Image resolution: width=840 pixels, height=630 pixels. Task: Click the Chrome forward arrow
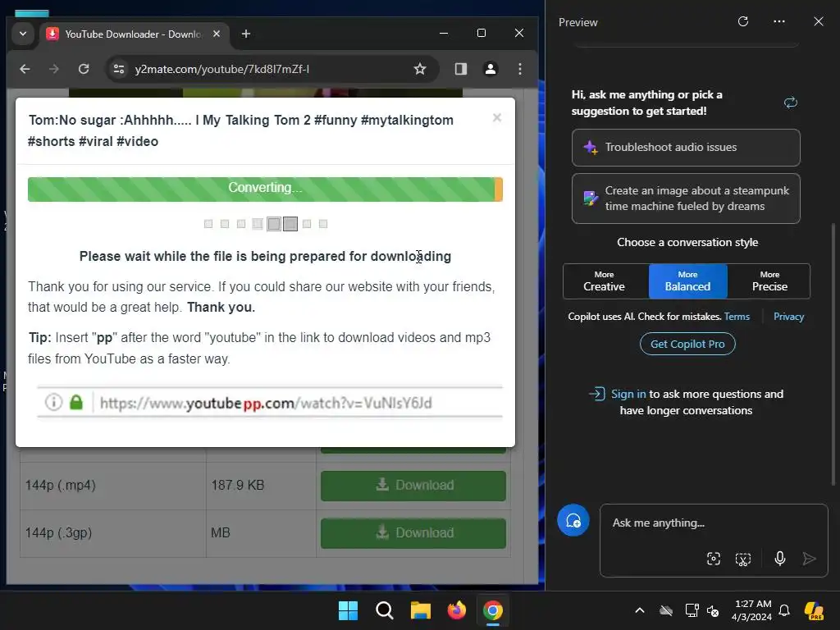[x=54, y=69]
